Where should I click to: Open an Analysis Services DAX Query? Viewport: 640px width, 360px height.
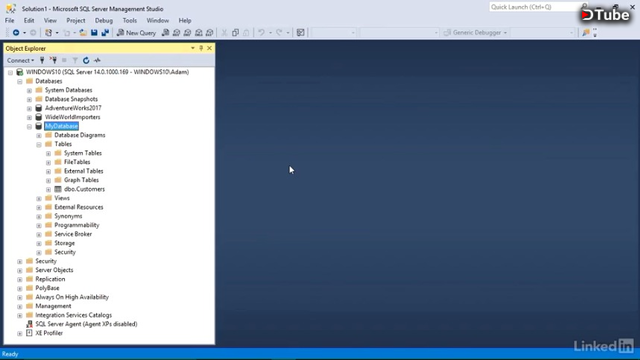(209, 33)
